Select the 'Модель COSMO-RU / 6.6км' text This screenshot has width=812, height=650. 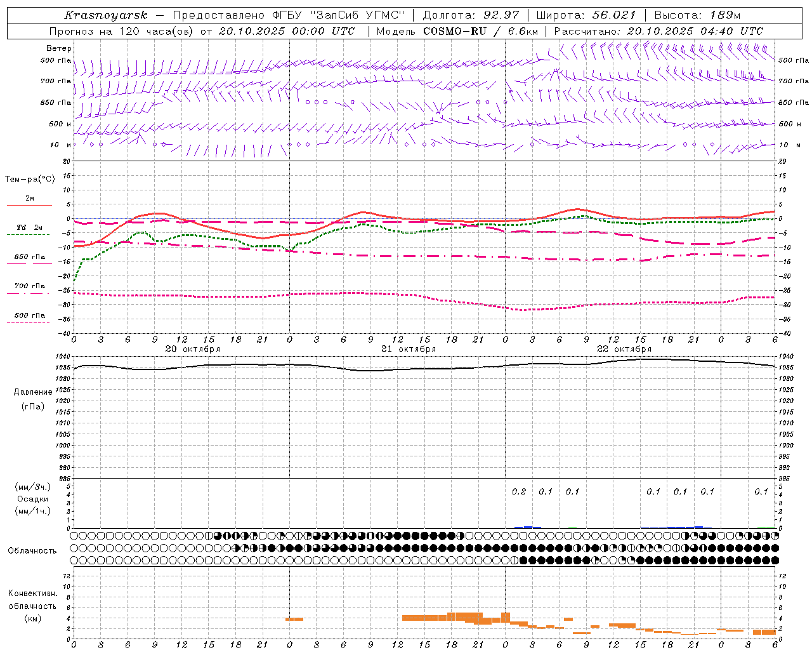[457, 31]
